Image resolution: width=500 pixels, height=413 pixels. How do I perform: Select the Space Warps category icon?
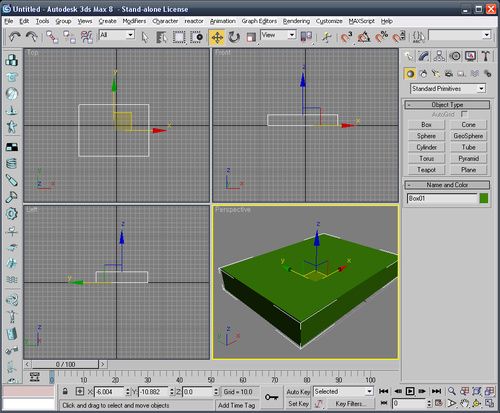coord(475,74)
